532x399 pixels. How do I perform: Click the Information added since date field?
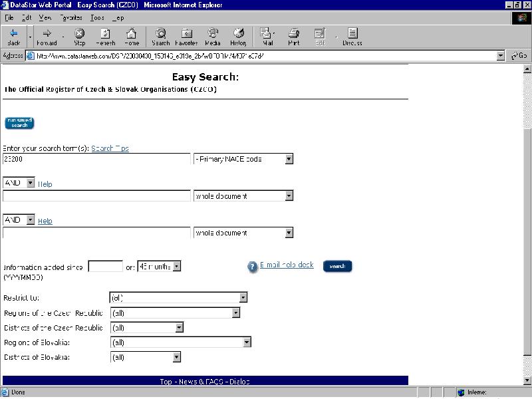click(106, 267)
